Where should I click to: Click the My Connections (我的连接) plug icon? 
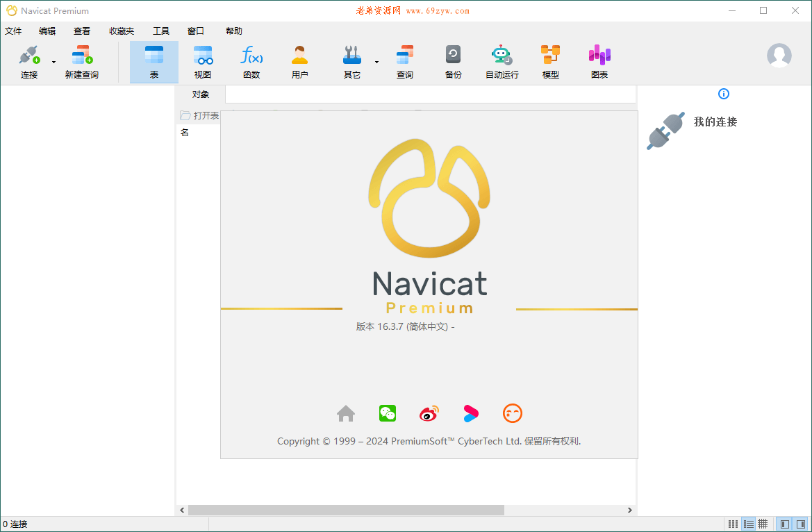665,131
